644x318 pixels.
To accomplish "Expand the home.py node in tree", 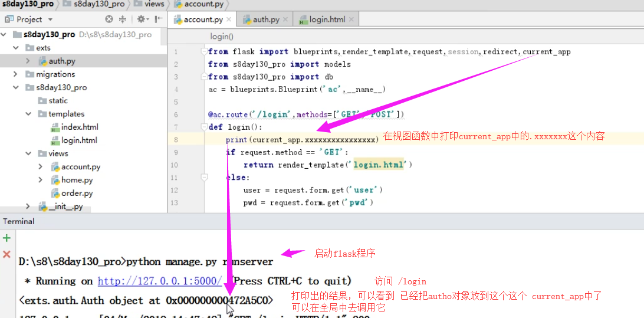I will pos(40,180).
